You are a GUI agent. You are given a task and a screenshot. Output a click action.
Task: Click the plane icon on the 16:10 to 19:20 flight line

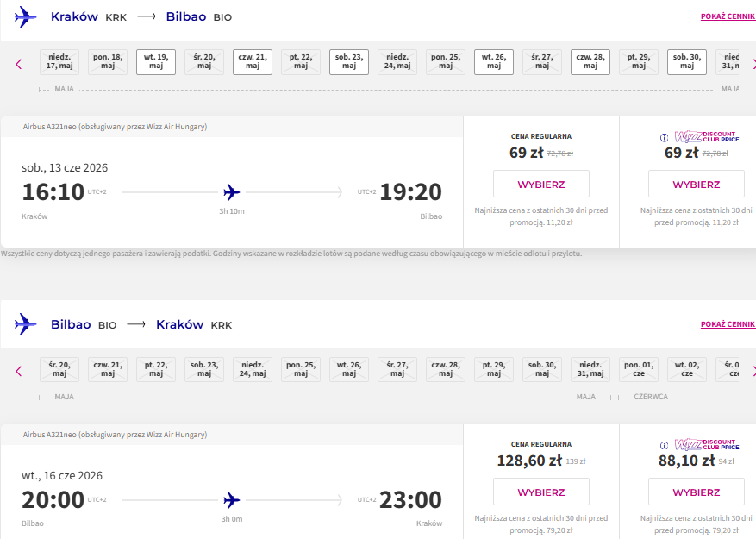(x=232, y=192)
